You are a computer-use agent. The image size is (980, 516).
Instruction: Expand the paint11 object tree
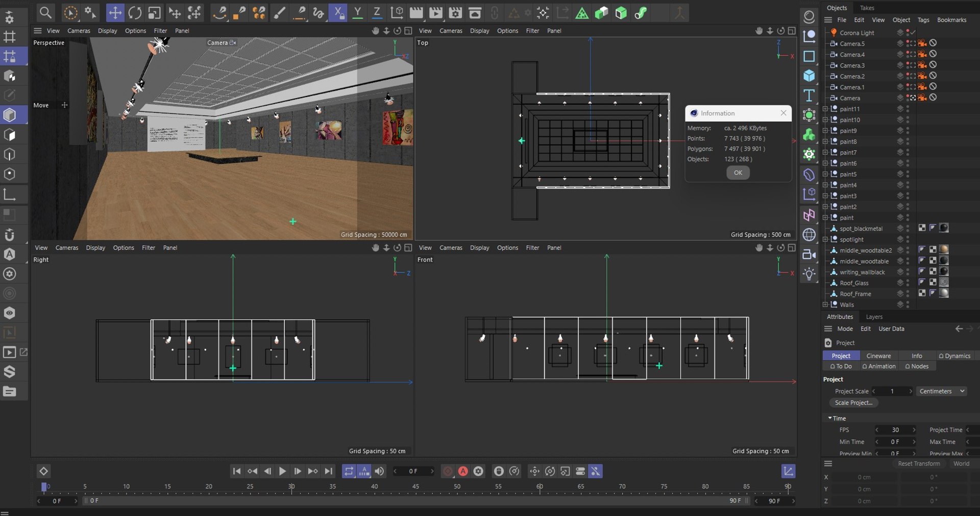coord(825,109)
